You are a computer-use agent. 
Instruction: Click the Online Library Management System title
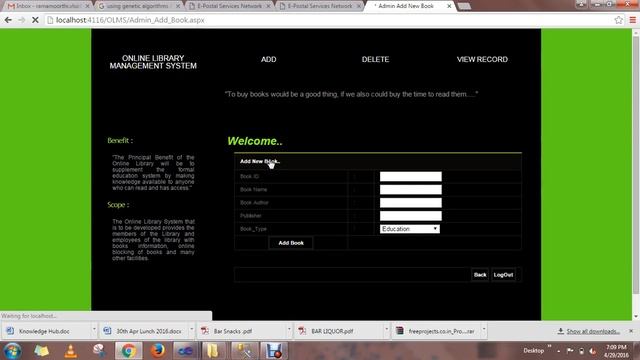[153, 62]
